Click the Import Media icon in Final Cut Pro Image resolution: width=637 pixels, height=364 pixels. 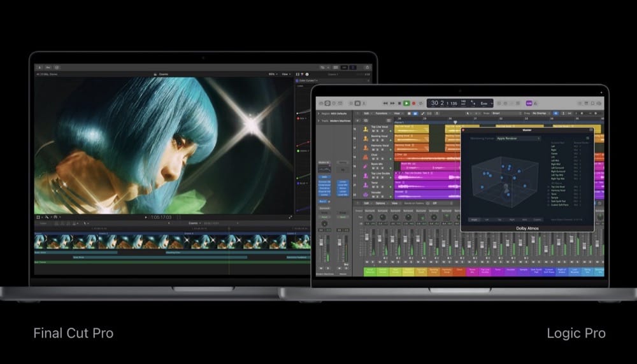pos(39,67)
